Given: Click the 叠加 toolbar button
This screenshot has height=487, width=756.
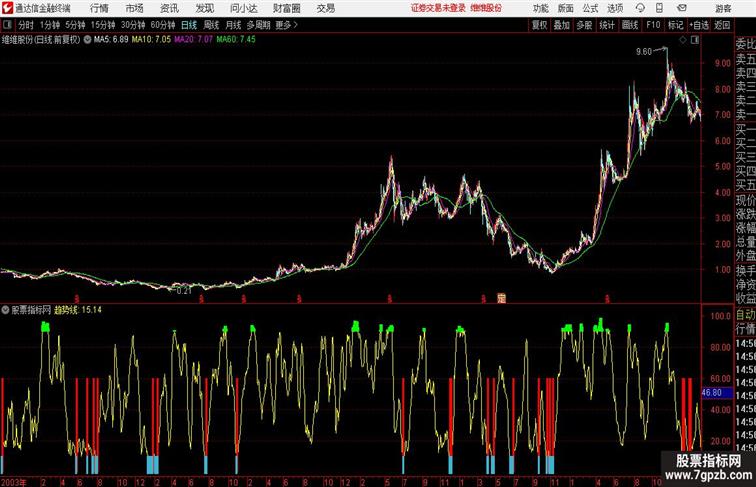Looking at the screenshot, I should tap(562, 25).
